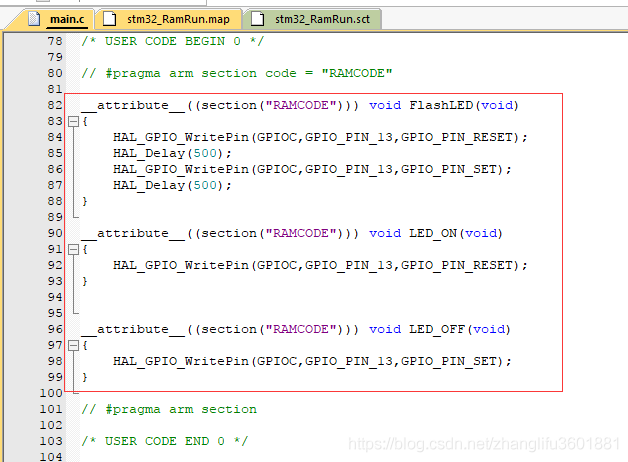This screenshot has width=628, height=462.
Task: Click the FlashLED function name
Action: [x=441, y=105]
